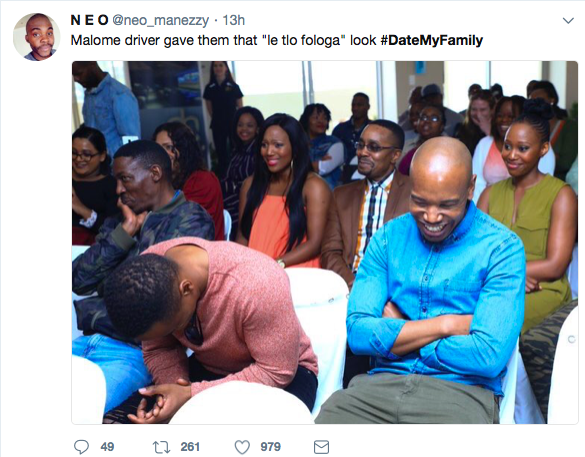Click the reply speech bubble icon
Screen dimensions: 585x457
tap(81, 447)
